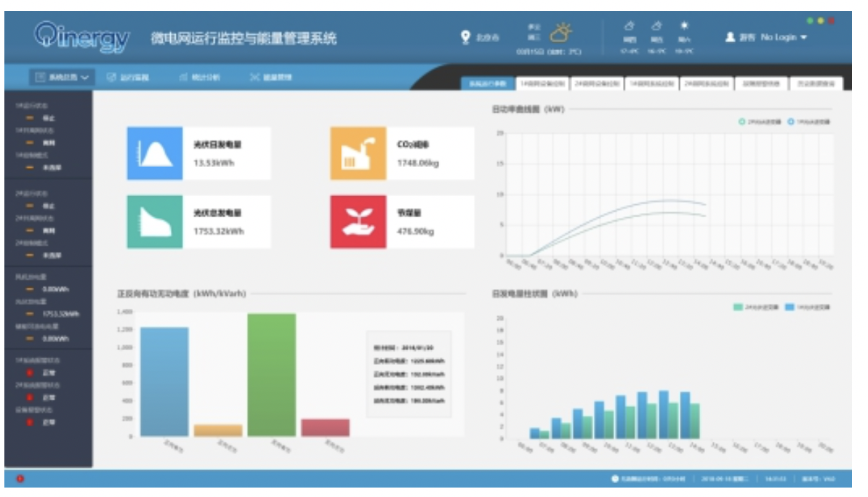
Task: Select the active blue 系统运行参数 tab
Action: 488,84
